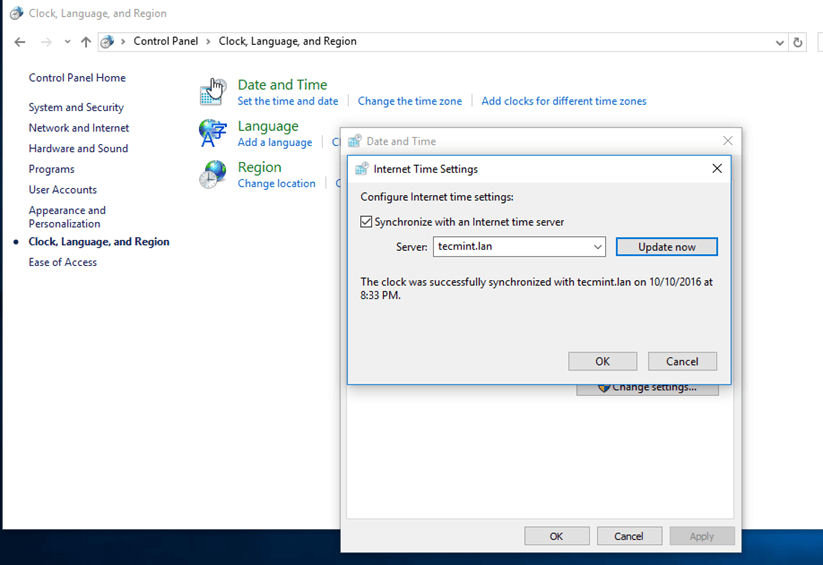Click the Back navigation arrow

[x=20, y=42]
